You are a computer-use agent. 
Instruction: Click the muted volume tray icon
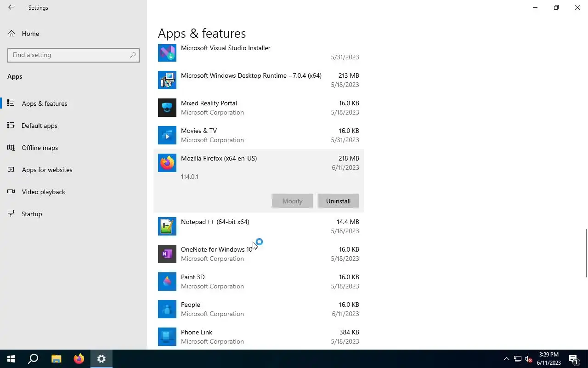pyautogui.click(x=528, y=359)
